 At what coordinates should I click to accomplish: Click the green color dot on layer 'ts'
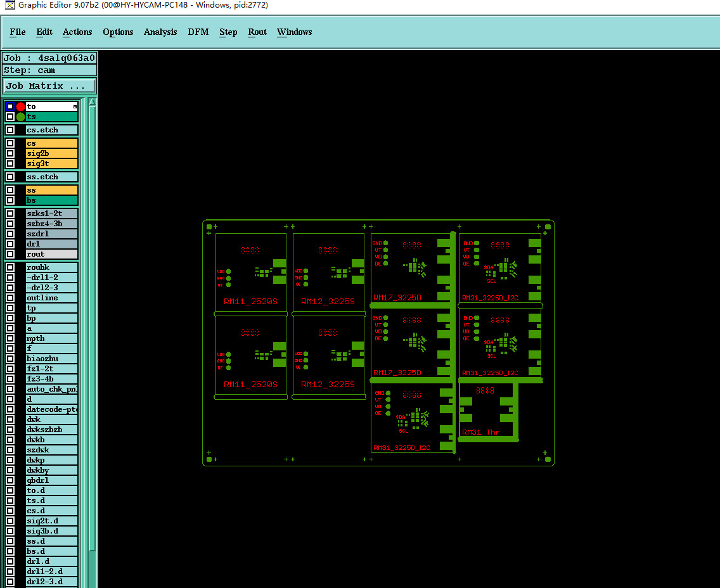20,117
